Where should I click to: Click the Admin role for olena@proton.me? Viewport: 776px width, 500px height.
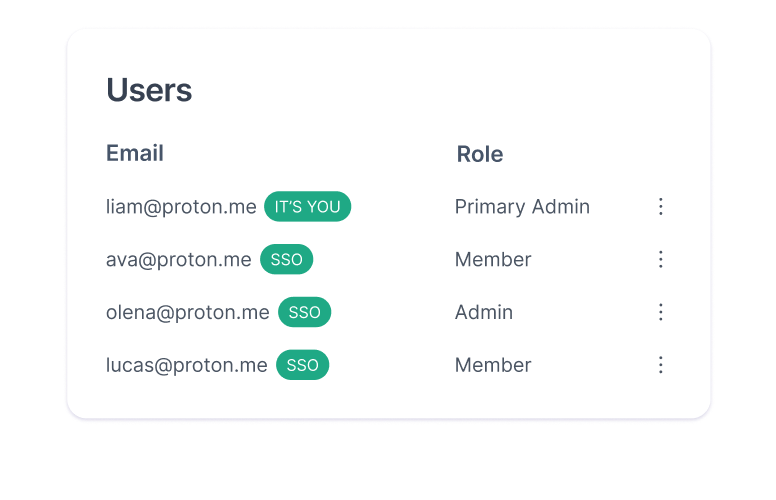pyautogui.click(x=483, y=312)
